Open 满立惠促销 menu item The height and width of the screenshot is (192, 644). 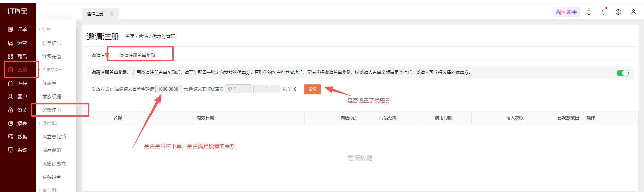(x=54, y=137)
